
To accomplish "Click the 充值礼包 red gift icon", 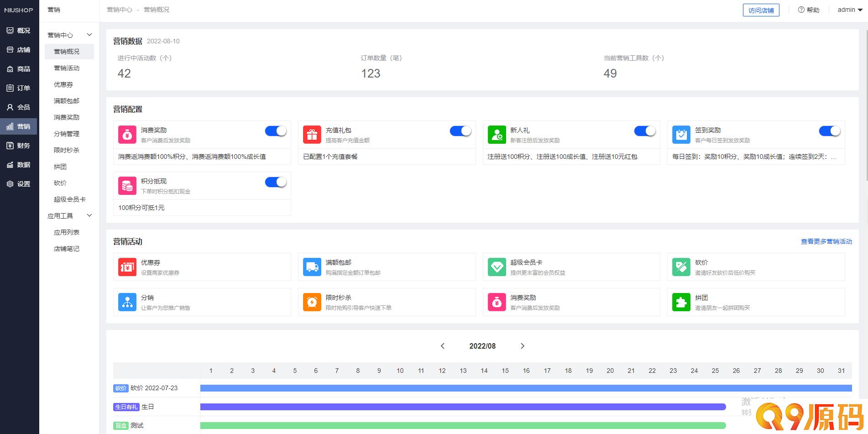I will pyautogui.click(x=312, y=135).
